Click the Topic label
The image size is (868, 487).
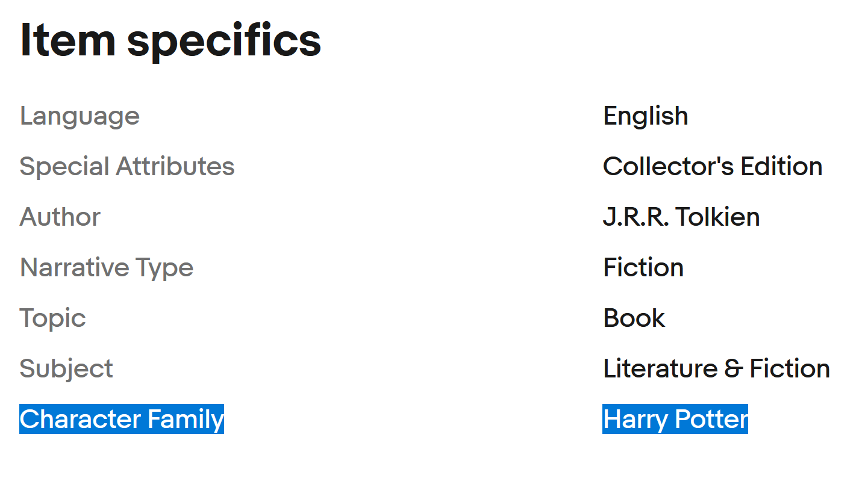[53, 318]
